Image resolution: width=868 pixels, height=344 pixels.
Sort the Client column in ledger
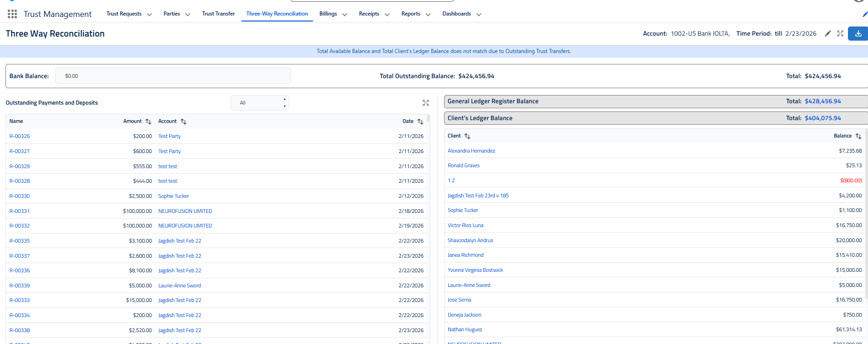467,136
